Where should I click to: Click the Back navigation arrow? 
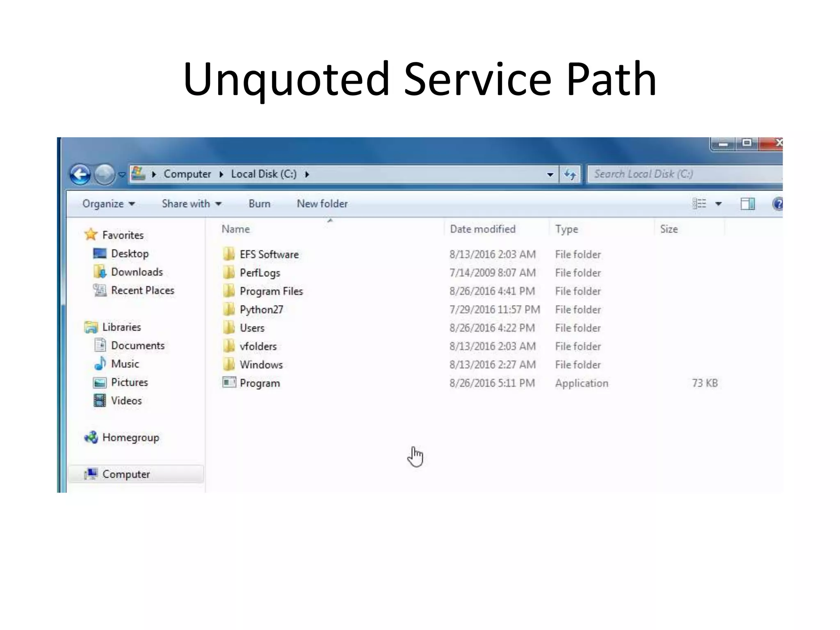coord(80,175)
